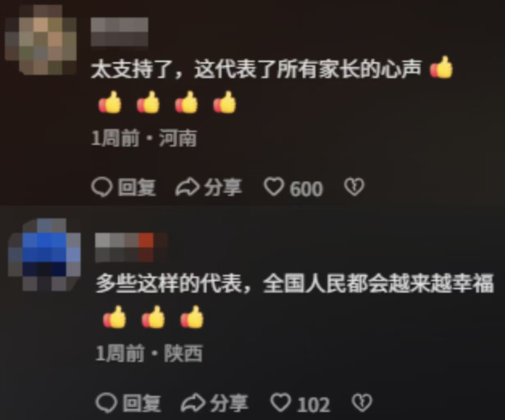Open the second commenter's blurred username
The height and width of the screenshot is (420, 505).
[131, 248]
